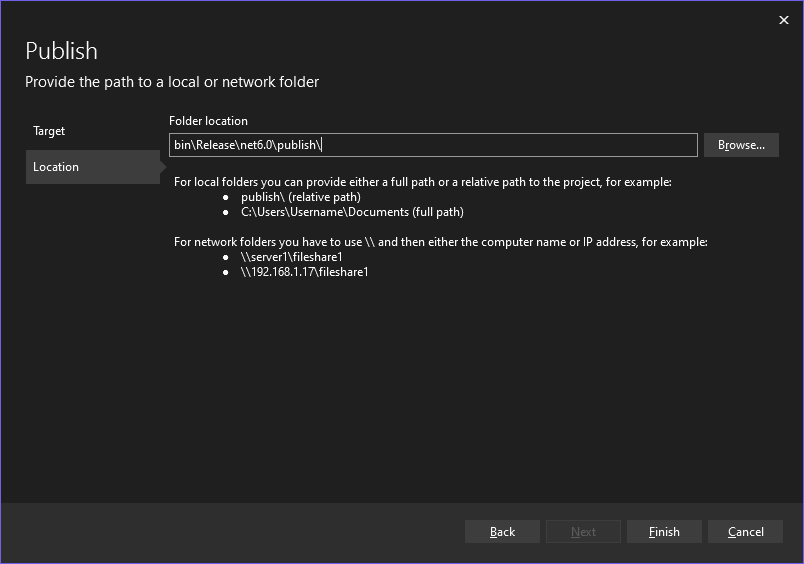Click the \\192.168.1.17\fileshare1 example text

point(304,272)
